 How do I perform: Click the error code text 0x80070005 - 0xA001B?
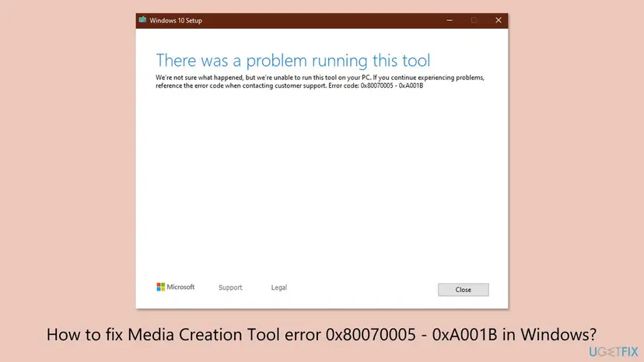(x=392, y=85)
